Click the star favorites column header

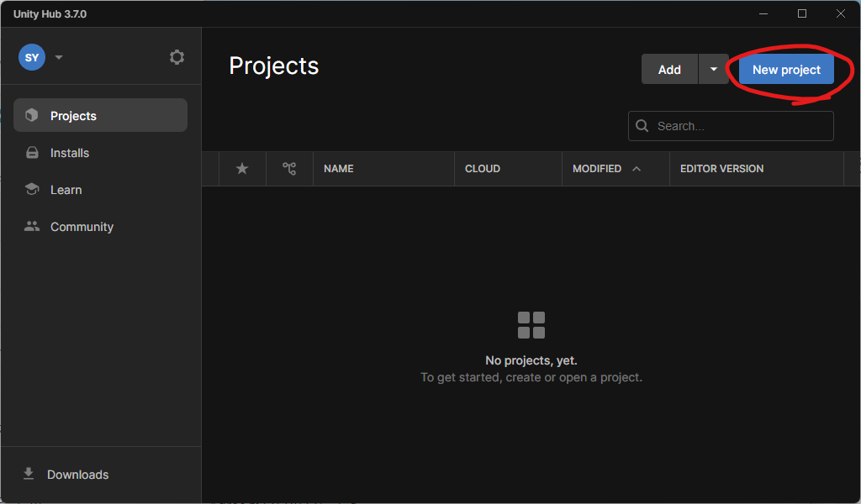pyautogui.click(x=242, y=168)
